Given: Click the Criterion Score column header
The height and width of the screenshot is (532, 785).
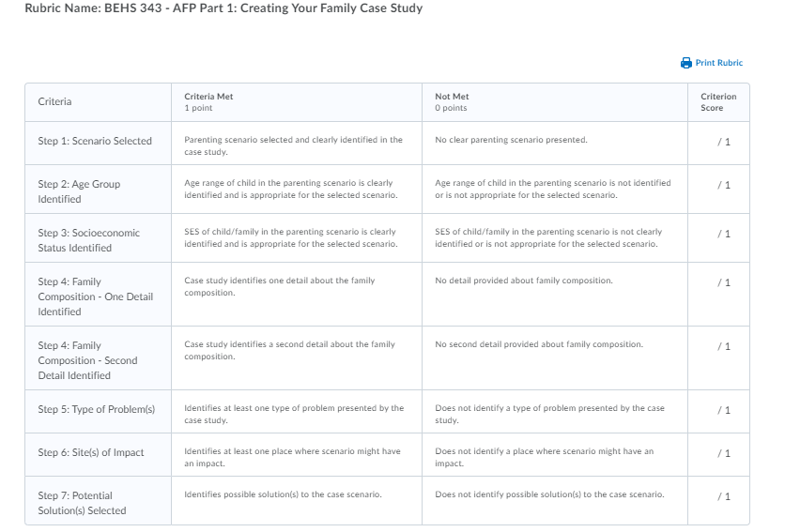Looking at the screenshot, I should (x=718, y=102).
